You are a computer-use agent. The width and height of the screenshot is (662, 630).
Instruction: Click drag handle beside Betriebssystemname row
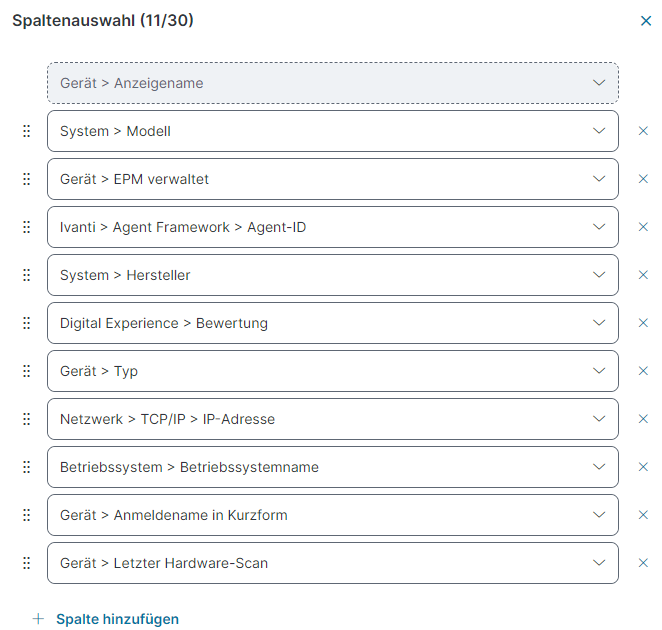pos(27,467)
